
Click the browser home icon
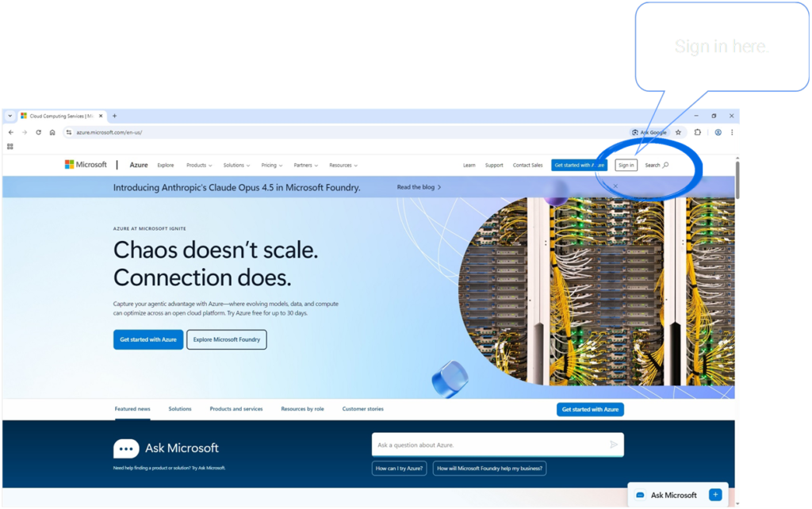point(52,132)
